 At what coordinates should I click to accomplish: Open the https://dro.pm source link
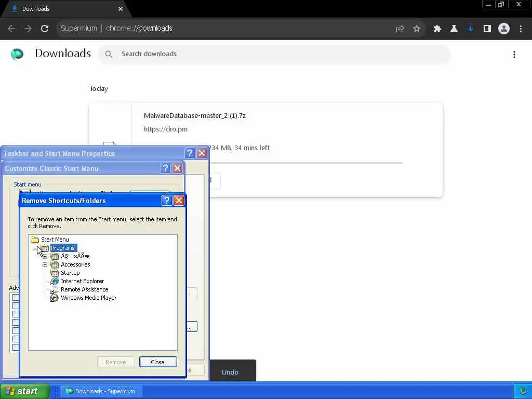[x=166, y=129]
